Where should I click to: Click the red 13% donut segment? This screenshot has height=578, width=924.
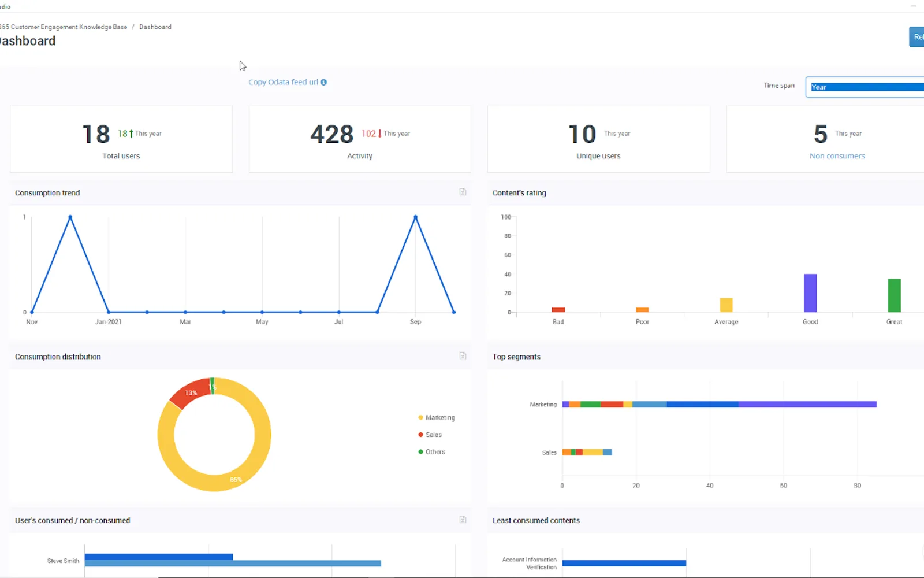point(191,392)
